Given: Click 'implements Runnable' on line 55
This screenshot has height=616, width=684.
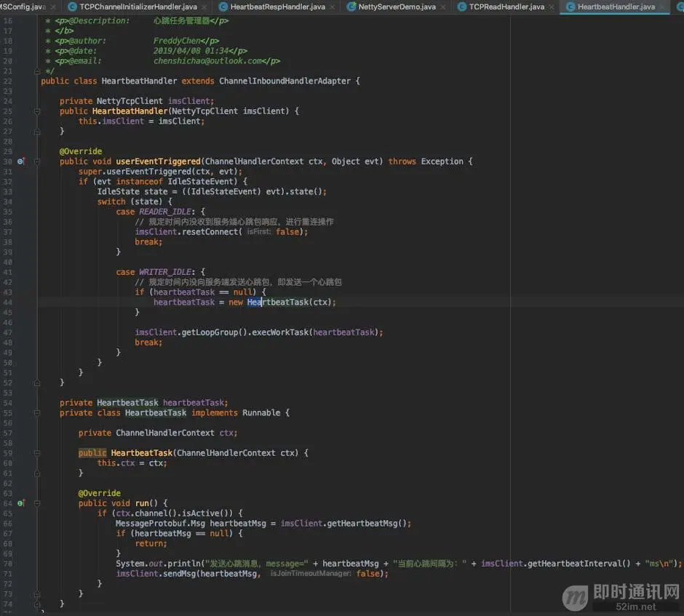Looking at the screenshot, I should click(x=236, y=413).
